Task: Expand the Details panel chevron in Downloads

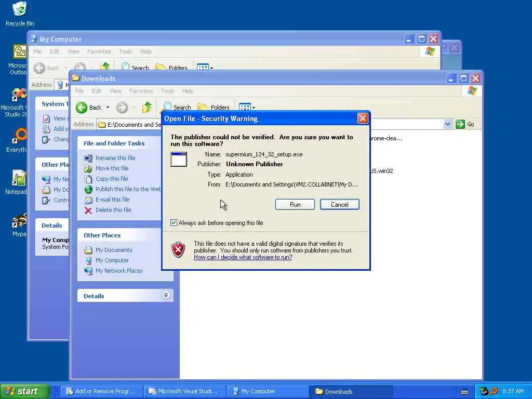Action: pyautogui.click(x=166, y=295)
